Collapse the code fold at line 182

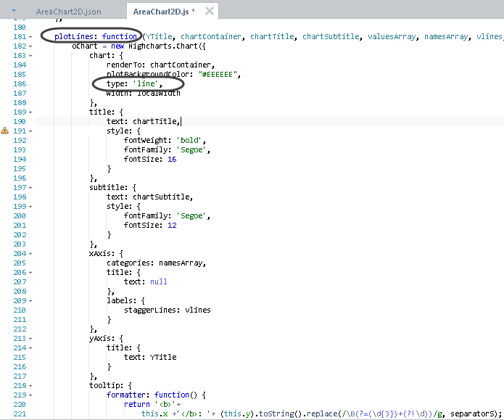(x=30, y=46)
